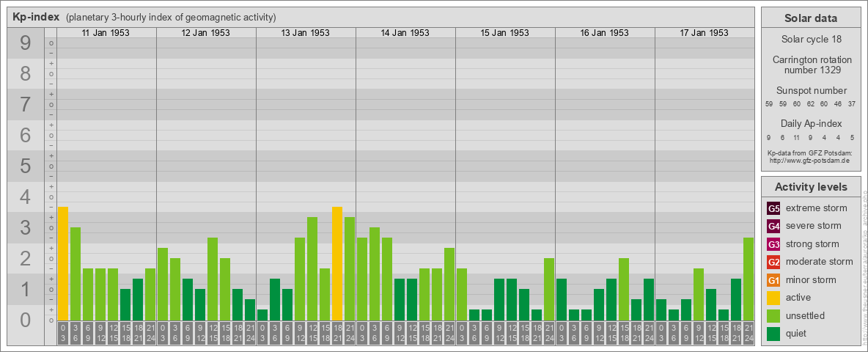868x352 pixels.
Task: Click the Daily Ap-index label
Action: pyautogui.click(x=811, y=124)
